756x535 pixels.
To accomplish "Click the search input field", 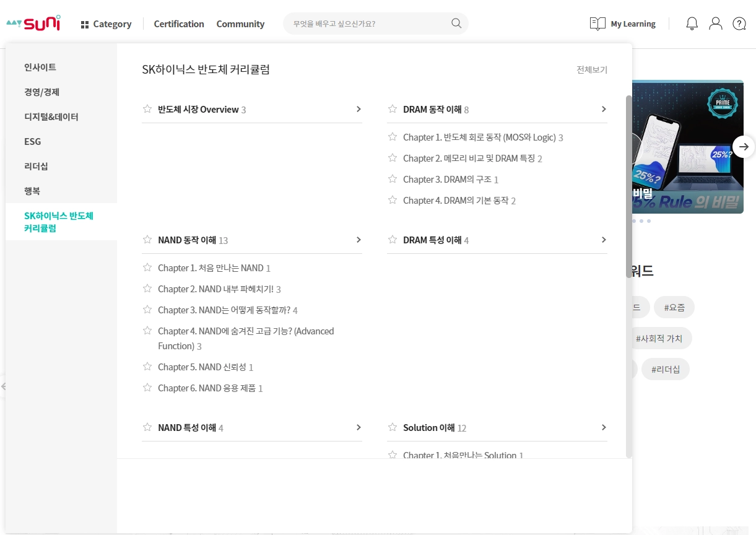I will tap(370, 24).
